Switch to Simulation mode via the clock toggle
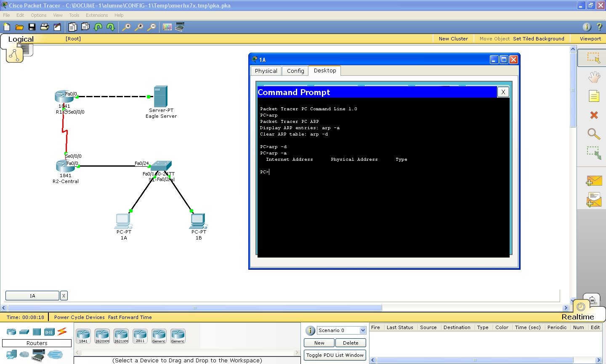This screenshot has height=364, width=606. [592, 300]
